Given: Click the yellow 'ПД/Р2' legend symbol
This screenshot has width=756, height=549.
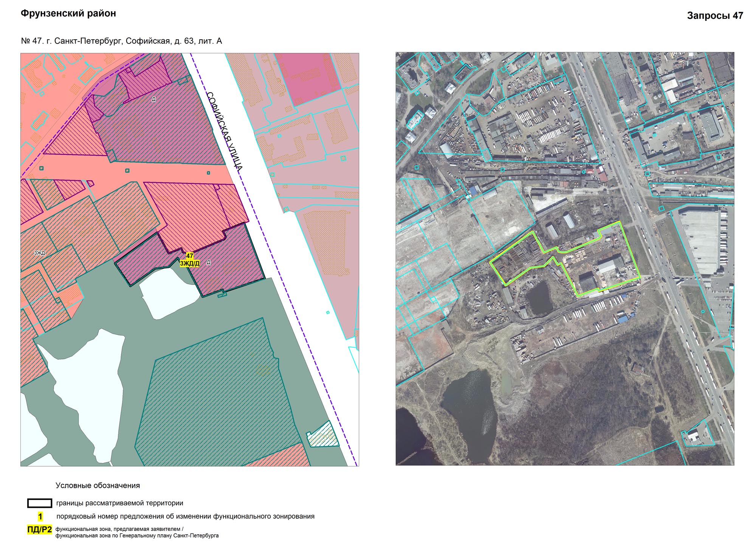Looking at the screenshot, I should click(x=39, y=530).
